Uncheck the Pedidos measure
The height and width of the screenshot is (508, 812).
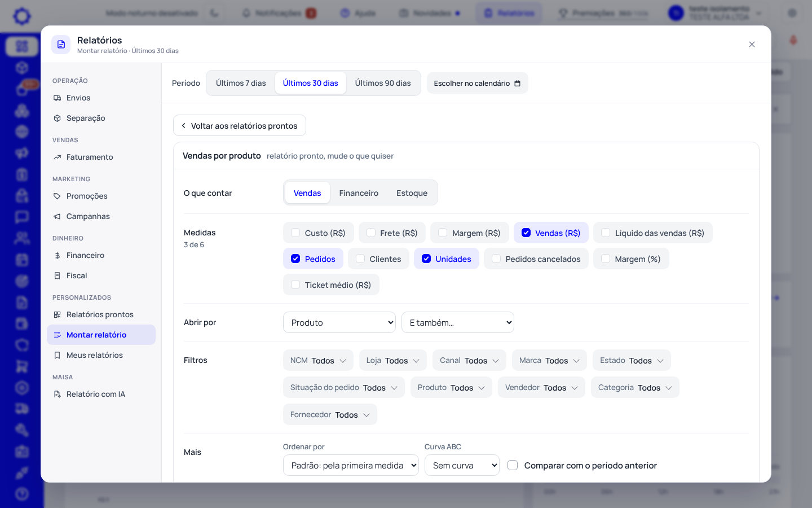click(x=295, y=259)
